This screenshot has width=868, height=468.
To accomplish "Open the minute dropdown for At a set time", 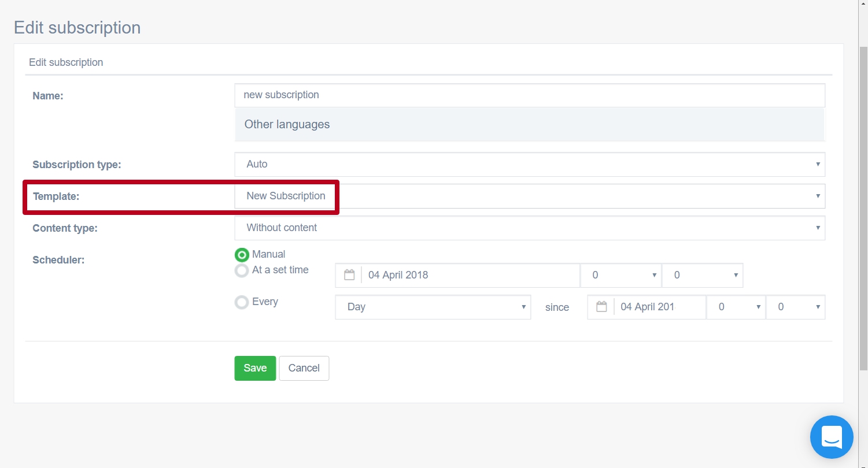I will point(703,275).
